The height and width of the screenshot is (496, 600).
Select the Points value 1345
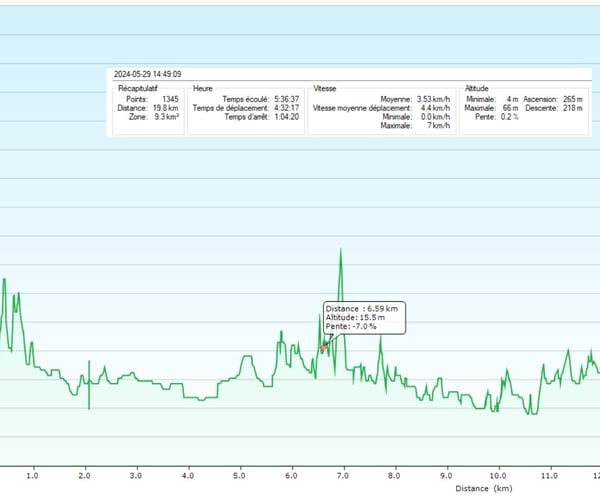(x=170, y=99)
